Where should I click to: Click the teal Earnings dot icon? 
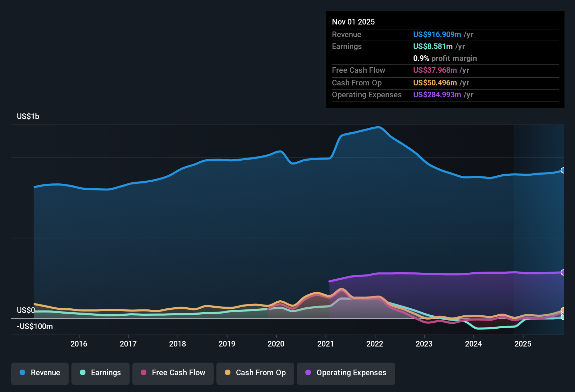82,373
